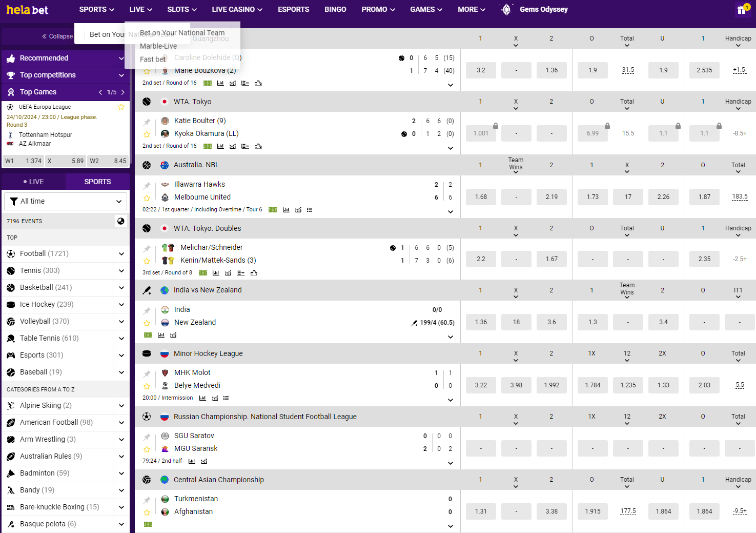Pin the Katie Boulter match
The height and width of the screenshot is (533, 756).
(147, 122)
